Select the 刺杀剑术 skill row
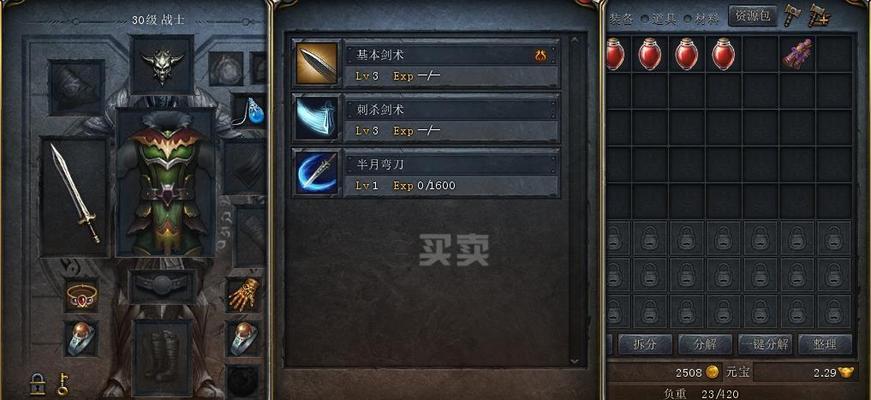Image resolution: width=871 pixels, height=400 pixels. [x=426, y=118]
